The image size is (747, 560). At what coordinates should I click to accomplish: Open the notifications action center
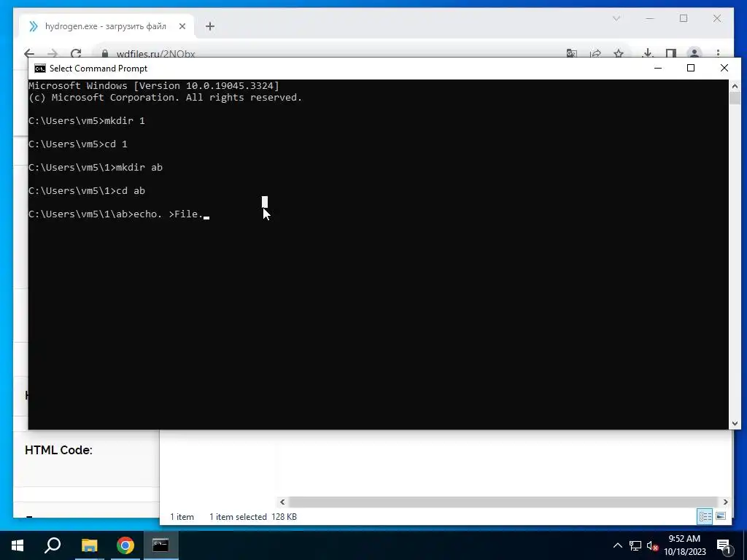tap(724, 545)
